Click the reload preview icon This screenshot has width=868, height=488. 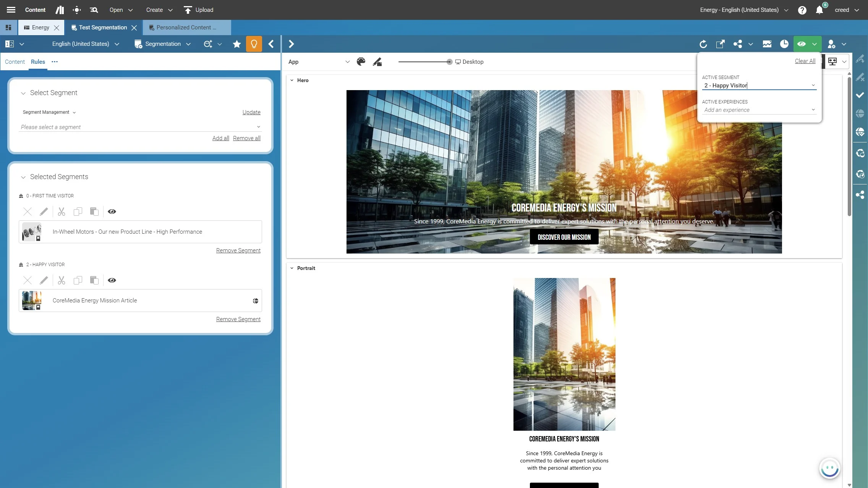click(703, 44)
